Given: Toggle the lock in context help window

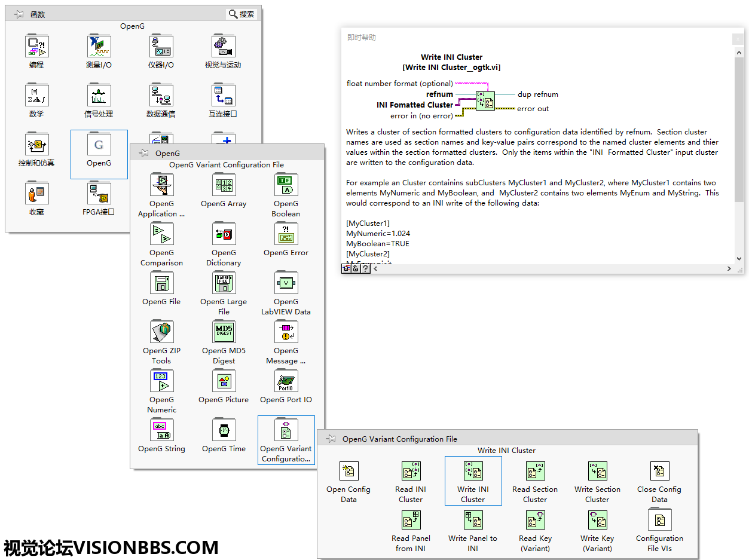Looking at the screenshot, I should pos(356,269).
